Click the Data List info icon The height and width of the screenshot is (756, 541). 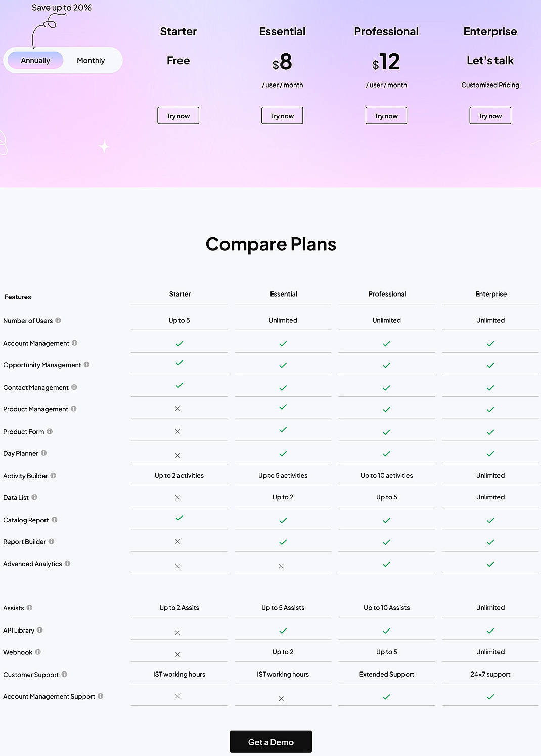click(x=34, y=497)
